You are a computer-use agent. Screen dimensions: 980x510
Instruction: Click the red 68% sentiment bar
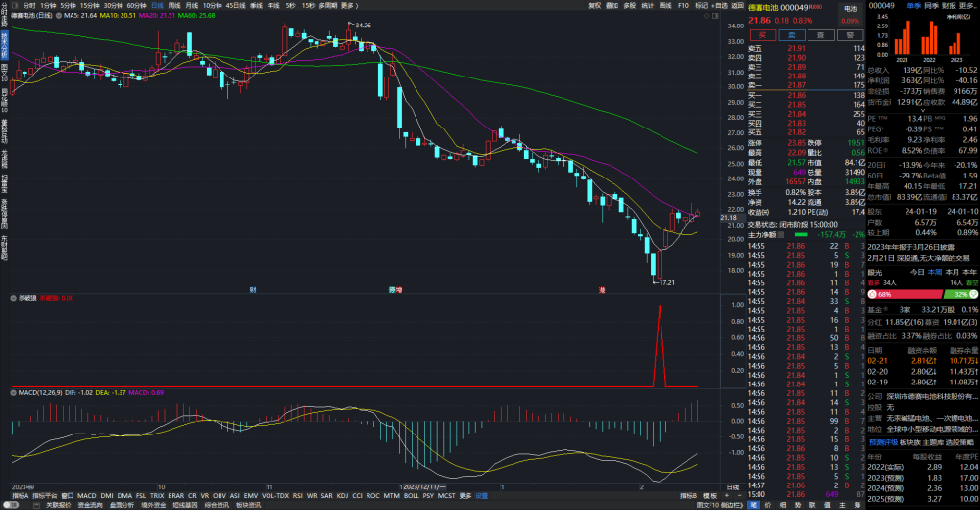905,294
